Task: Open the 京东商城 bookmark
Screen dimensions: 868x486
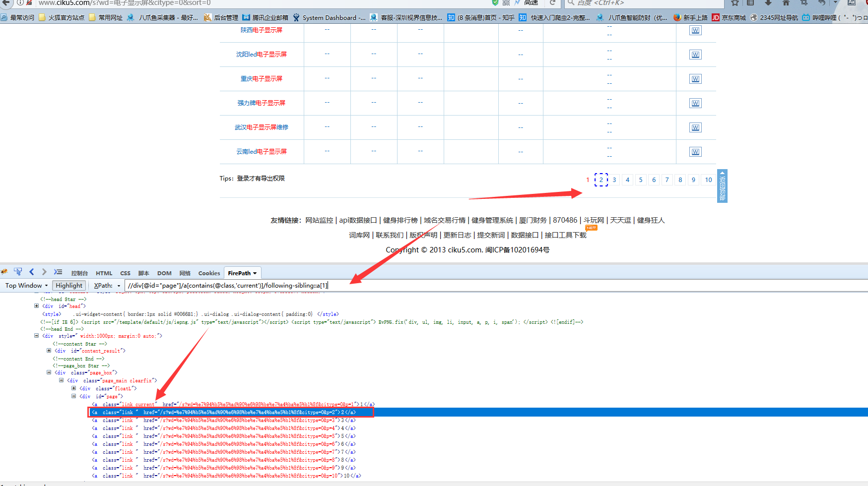Action: [729, 17]
